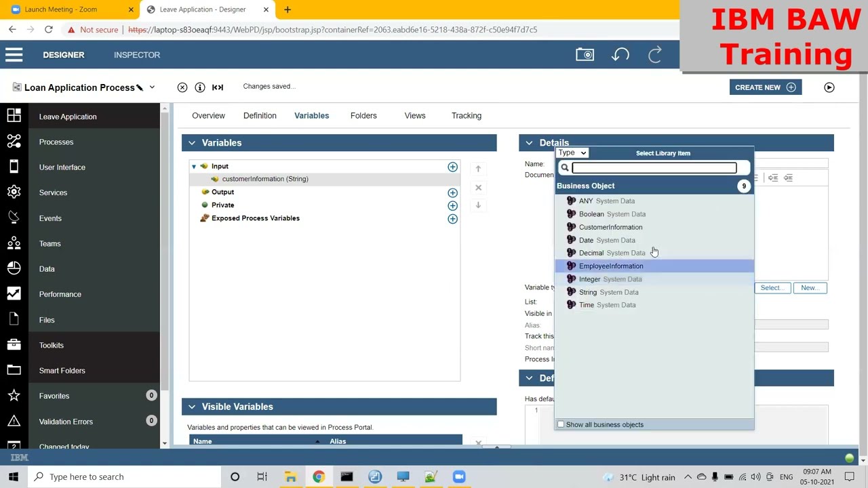Open Toolkits in the left sidebar

tap(52, 345)
